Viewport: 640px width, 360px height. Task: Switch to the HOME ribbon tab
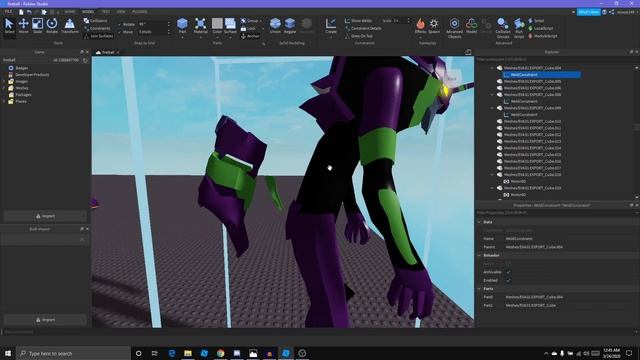click(x=70, y=12)
